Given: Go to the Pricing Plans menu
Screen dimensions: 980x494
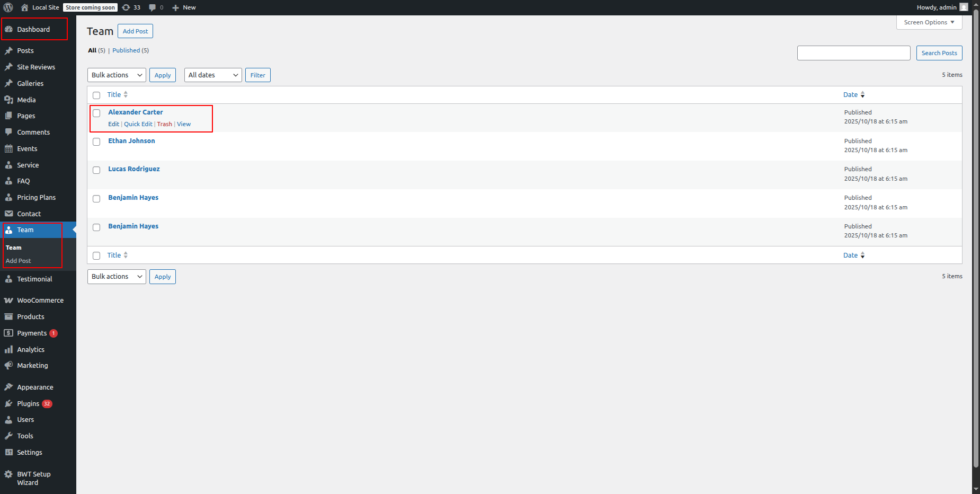Looking at the screenshot, I should [x=36, y=198].
